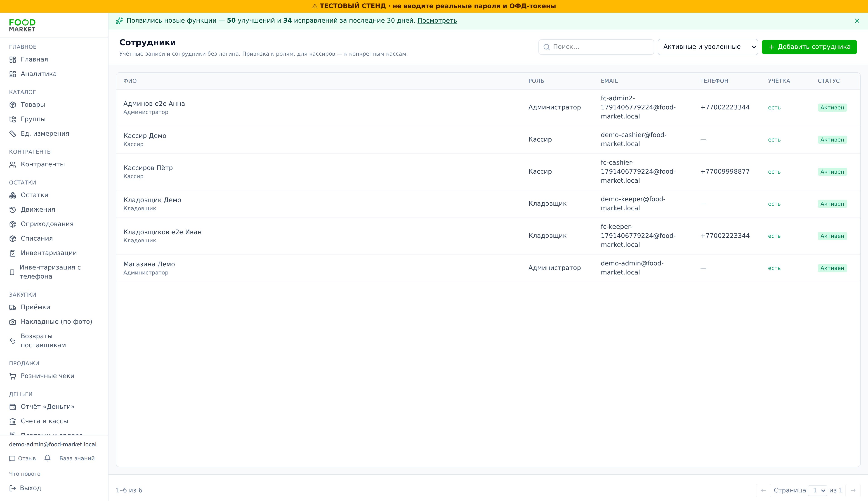Click the есть account cell for Кладовщик Демо

click(x=774, y=204)
